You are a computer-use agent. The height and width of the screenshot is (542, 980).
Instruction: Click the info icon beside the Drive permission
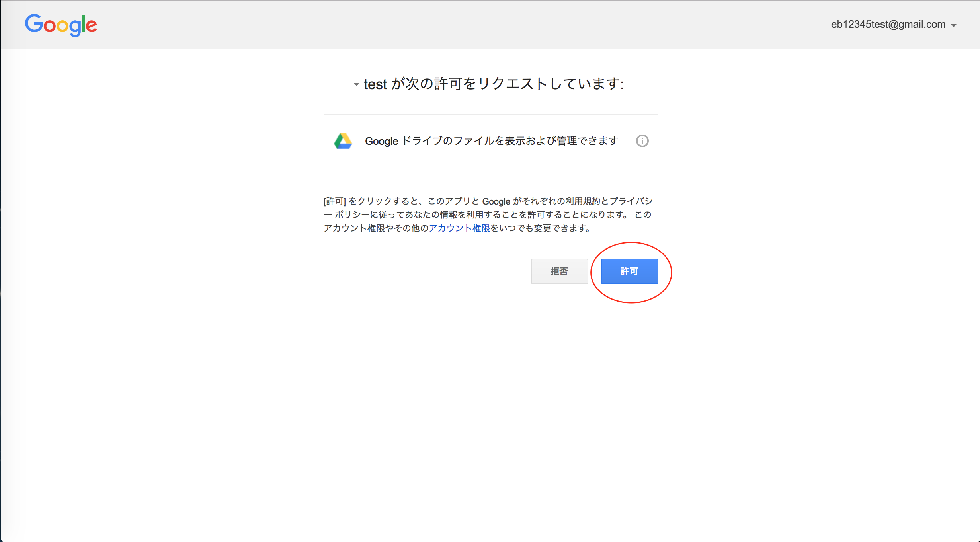pyautogui.click(x=642, y=141)
